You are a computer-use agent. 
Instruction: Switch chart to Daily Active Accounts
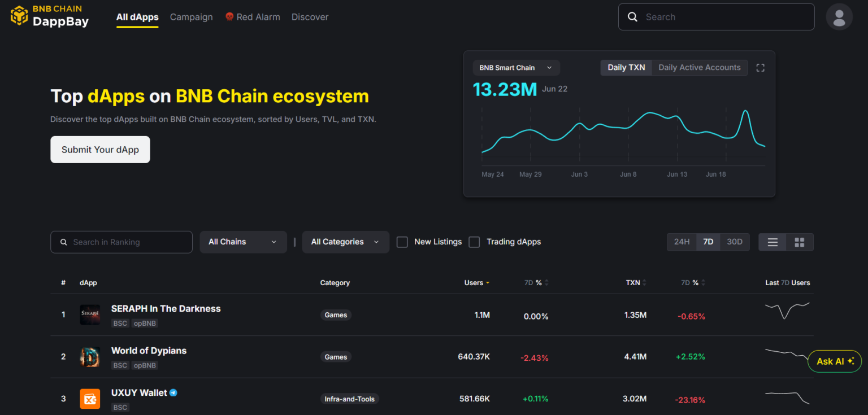[699, 67]
